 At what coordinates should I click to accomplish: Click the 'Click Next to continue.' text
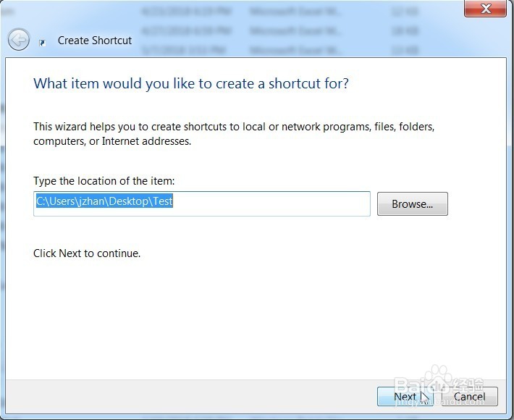click(x=87, y=253)
